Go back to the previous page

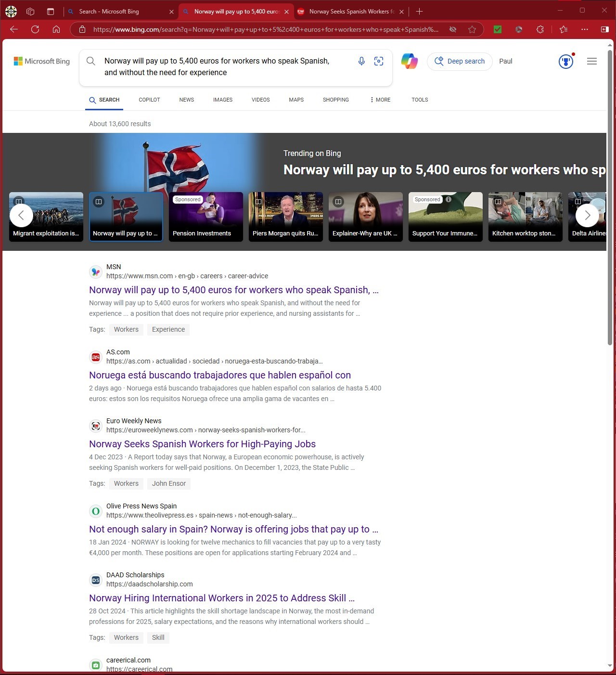point(14,29)
